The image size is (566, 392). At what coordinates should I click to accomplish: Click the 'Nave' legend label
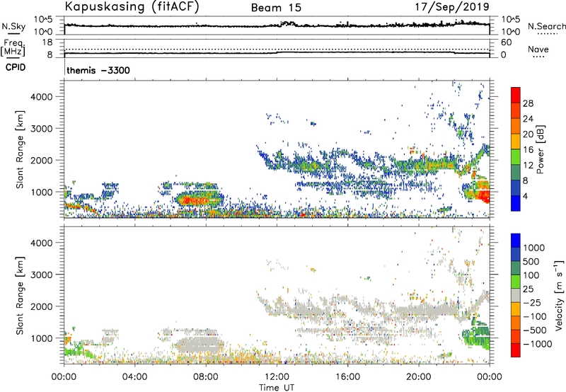[538, 50]
